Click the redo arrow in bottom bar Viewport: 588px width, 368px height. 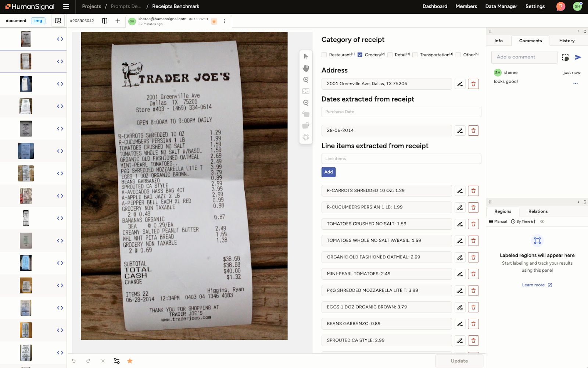tap(88, 361)
